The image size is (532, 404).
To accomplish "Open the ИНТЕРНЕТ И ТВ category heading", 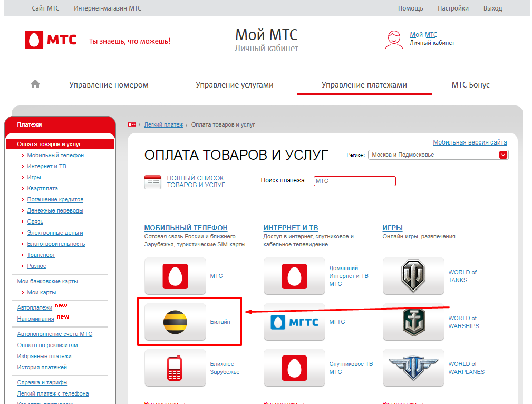I will coord(291,228).
